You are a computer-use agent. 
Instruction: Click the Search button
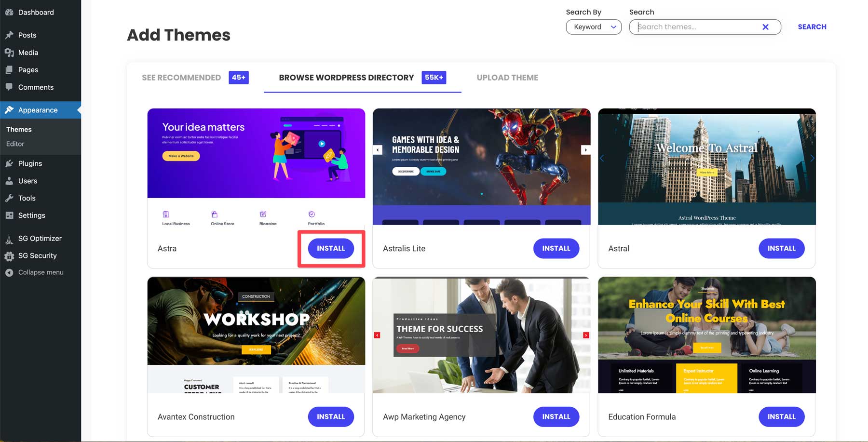[x=812, y=27]
